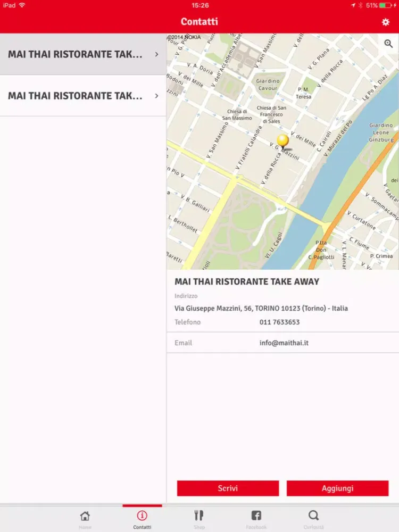Tap phone number 011 7633653
This screenshot has height=532, width=399.
(280, 322)
